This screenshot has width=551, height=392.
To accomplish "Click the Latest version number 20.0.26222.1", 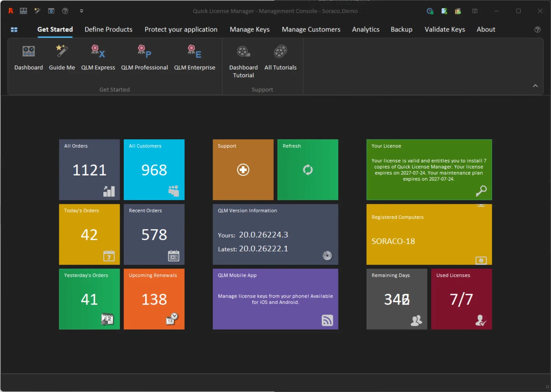I will [x=263, y=249].
